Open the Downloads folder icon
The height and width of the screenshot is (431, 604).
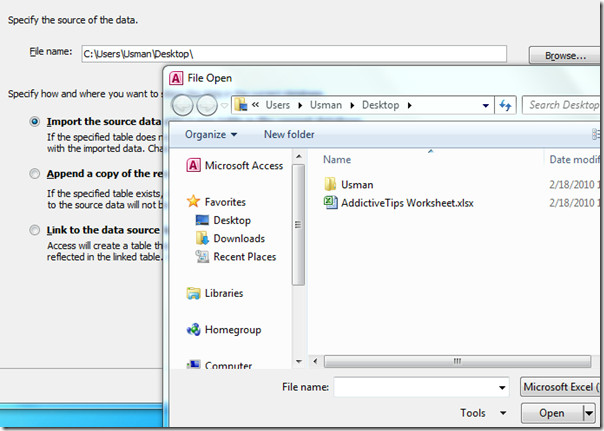click(x=202, y=238)
